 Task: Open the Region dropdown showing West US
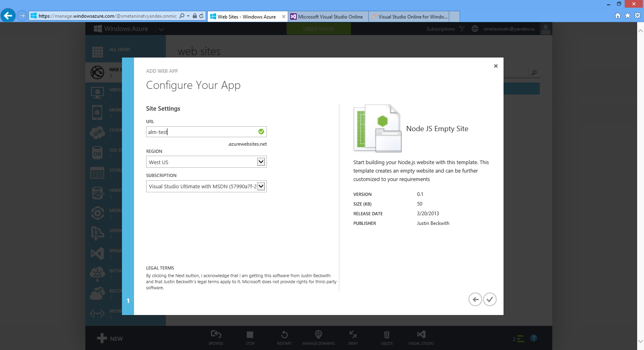click(x=206, y=162)
